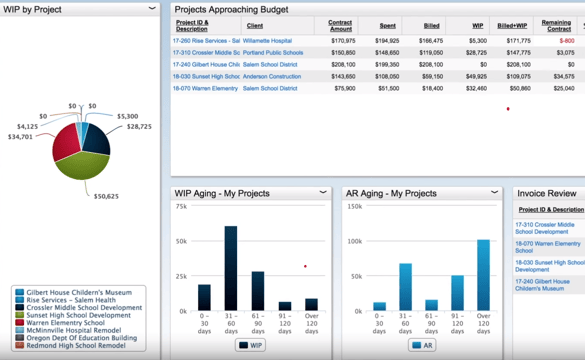Click Rise Services – Salem Health legend swatch
The height and width of the screenshot is (360, 585).
[20, 300]
